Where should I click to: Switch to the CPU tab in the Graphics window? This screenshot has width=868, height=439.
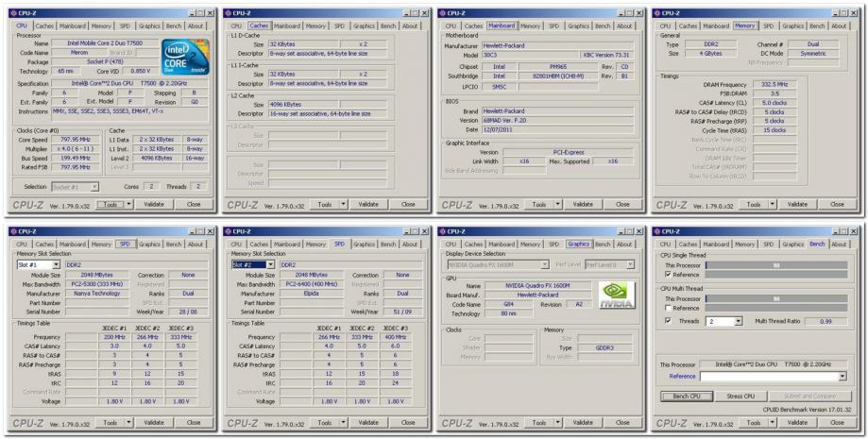click(x=451, y=245)
